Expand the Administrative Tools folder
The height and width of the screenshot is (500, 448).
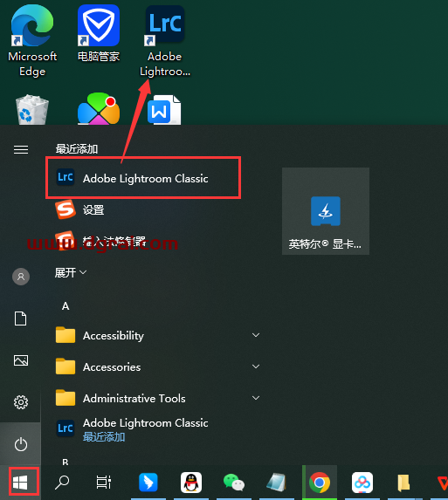click(x=157, y=398)
